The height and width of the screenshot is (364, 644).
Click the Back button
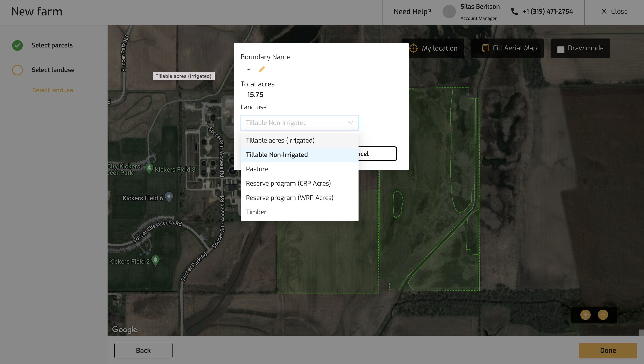coord(143,350)
